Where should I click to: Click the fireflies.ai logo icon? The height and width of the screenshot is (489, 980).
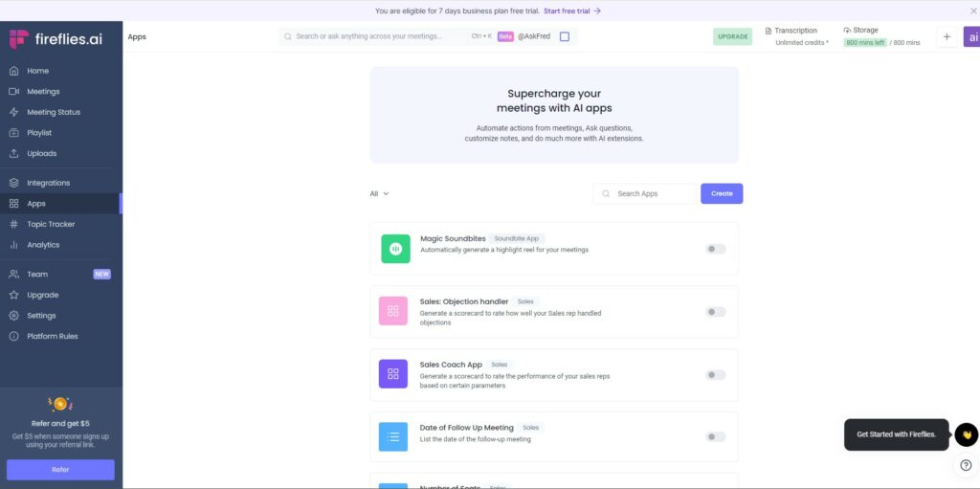click(x=19, y=39)
